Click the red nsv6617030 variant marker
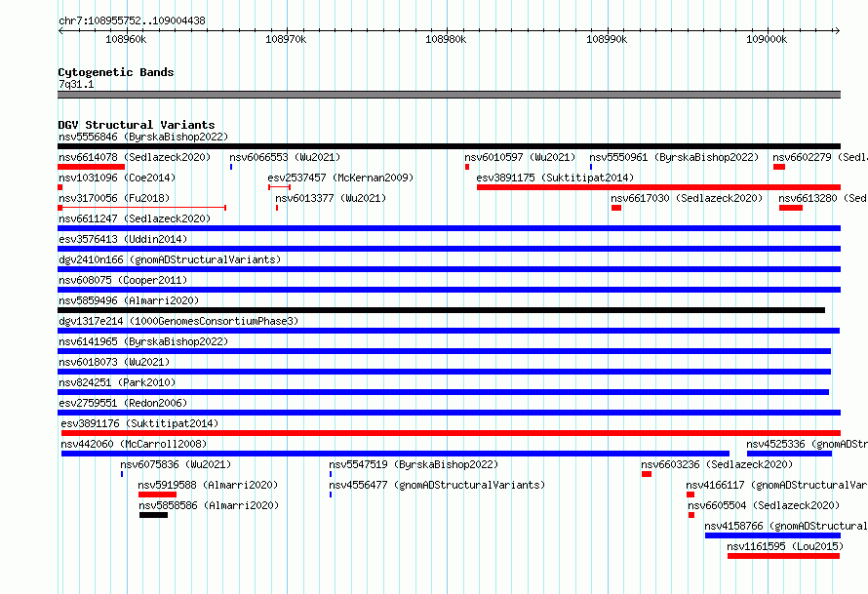Viewport: 868px width, 594px height. pos(616,208)
